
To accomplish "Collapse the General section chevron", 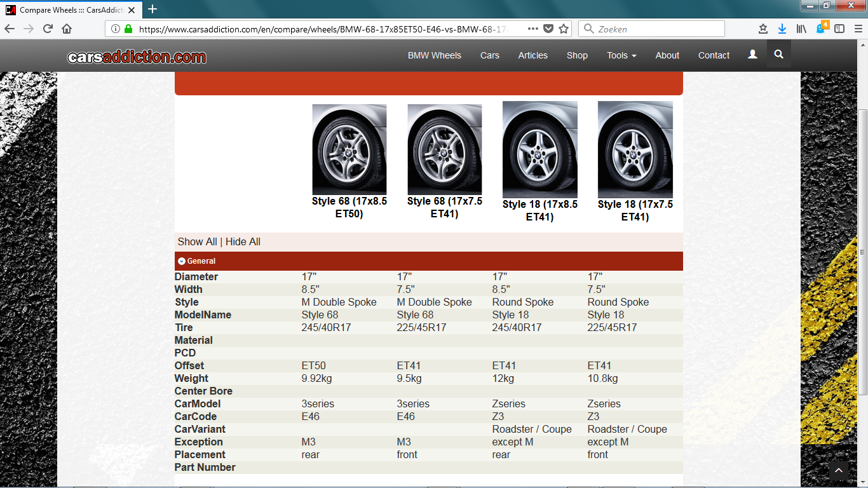I will 182,261.
